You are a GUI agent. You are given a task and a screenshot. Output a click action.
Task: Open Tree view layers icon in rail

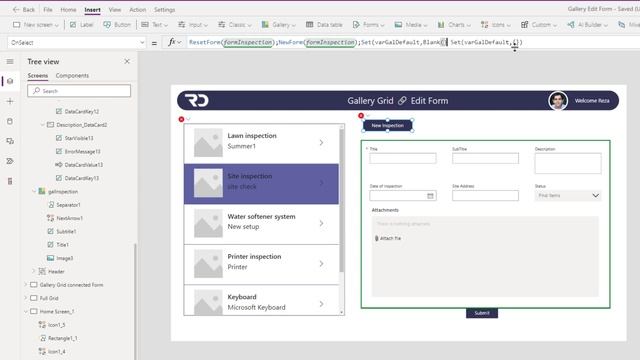10,81
